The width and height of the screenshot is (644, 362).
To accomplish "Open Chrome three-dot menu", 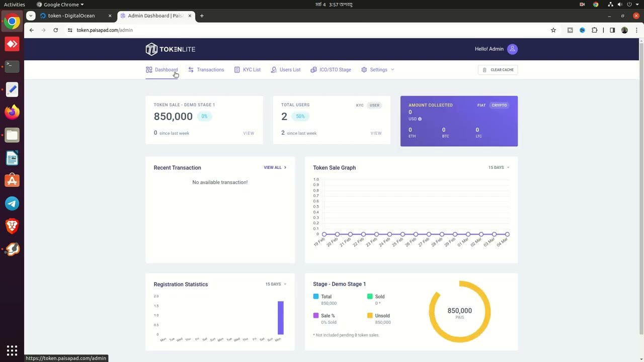I will pyautogui.click(x=636, y=30).
